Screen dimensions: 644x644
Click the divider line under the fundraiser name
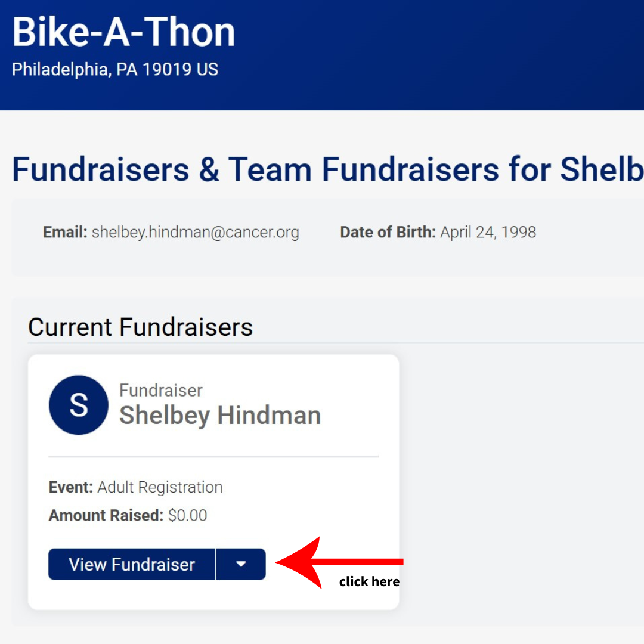pyautogui.click(x=213, y=457)
